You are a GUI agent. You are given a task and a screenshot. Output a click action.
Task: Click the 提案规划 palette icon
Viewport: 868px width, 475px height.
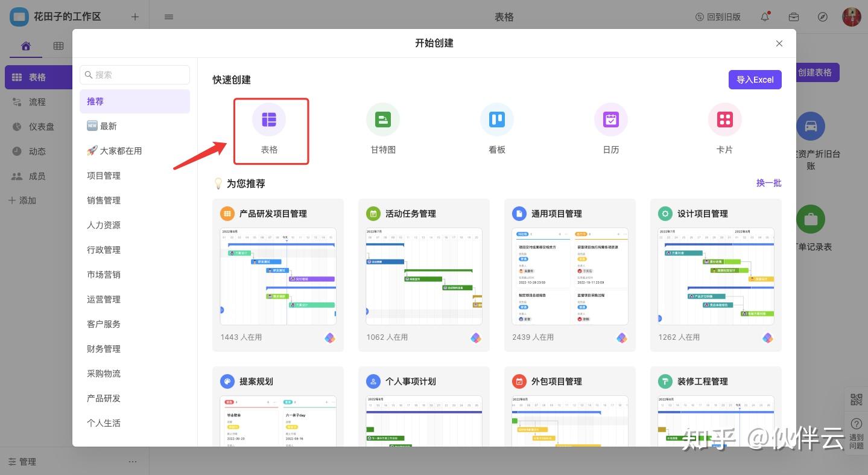(227, 381)
